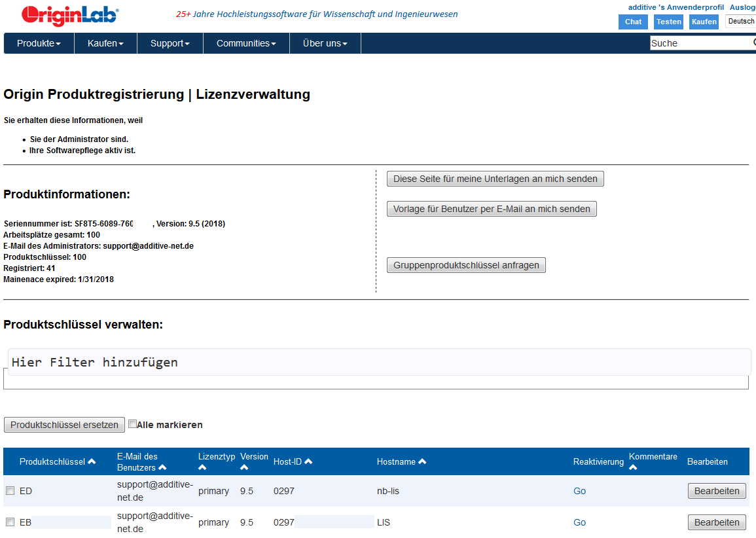Viewport: 756px width, 538px height.
Task: Open the Deutsch language selector
Action: [741, 21]
